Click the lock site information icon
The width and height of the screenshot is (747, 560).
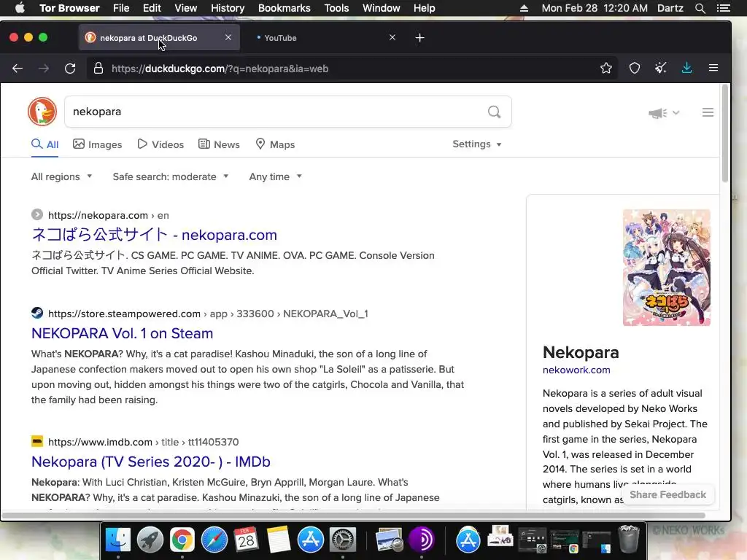98,68
